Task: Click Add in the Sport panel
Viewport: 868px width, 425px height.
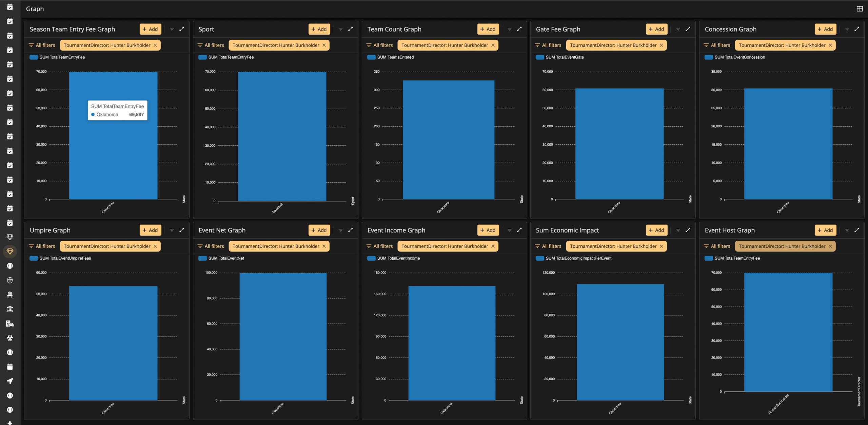Action: (319, 29)
